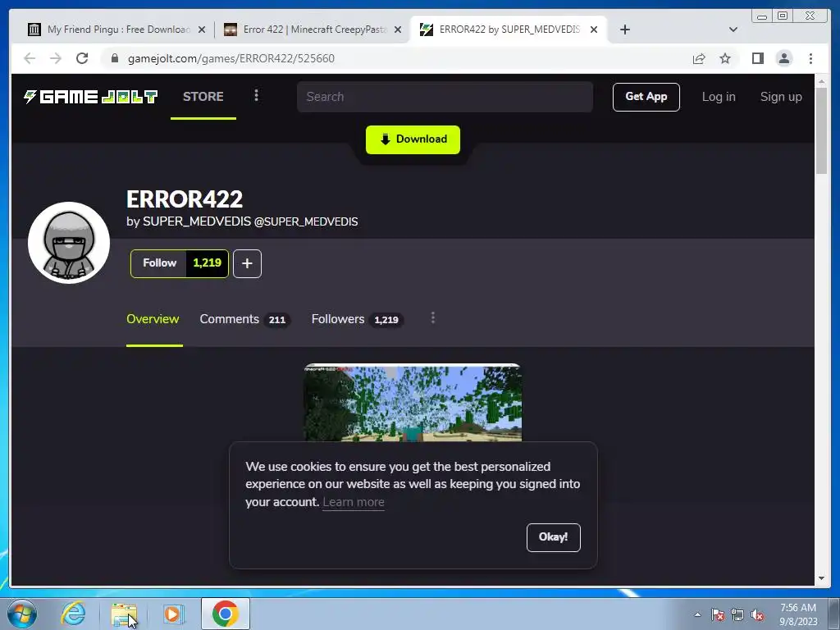Bookmark this page with the star

pyautogui.click(x=725, y=58)
